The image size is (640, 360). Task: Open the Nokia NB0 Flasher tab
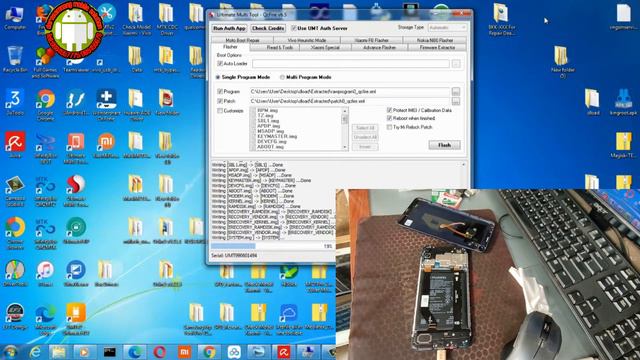pos(435,40)
